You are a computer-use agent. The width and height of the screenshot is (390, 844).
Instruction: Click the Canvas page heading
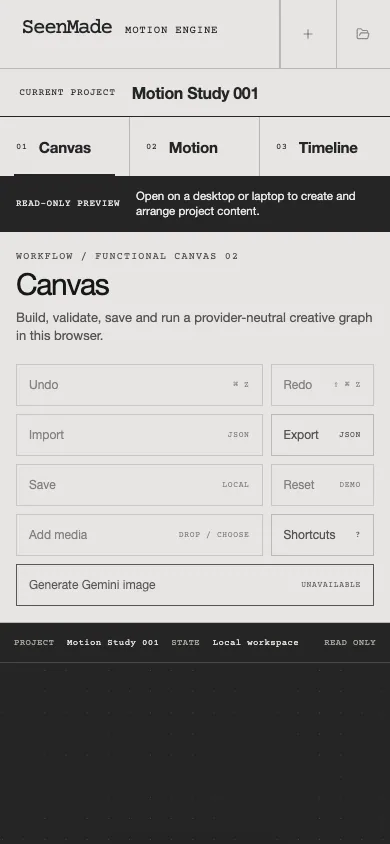[62, 285]
